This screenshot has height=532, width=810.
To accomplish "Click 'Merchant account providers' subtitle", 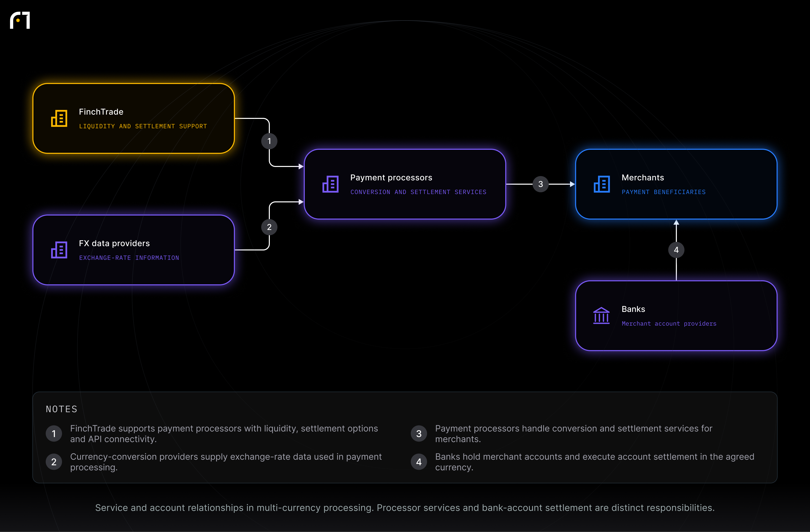I will point(669,324).
